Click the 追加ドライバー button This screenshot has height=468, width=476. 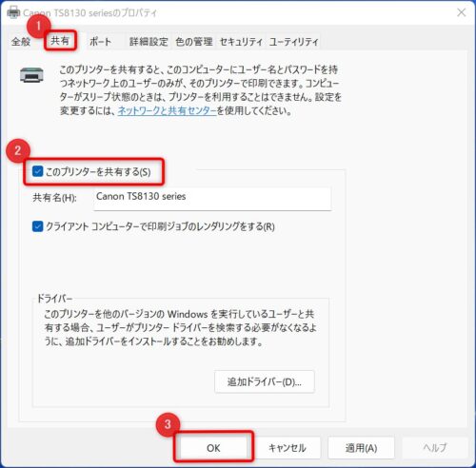[265, 381]
